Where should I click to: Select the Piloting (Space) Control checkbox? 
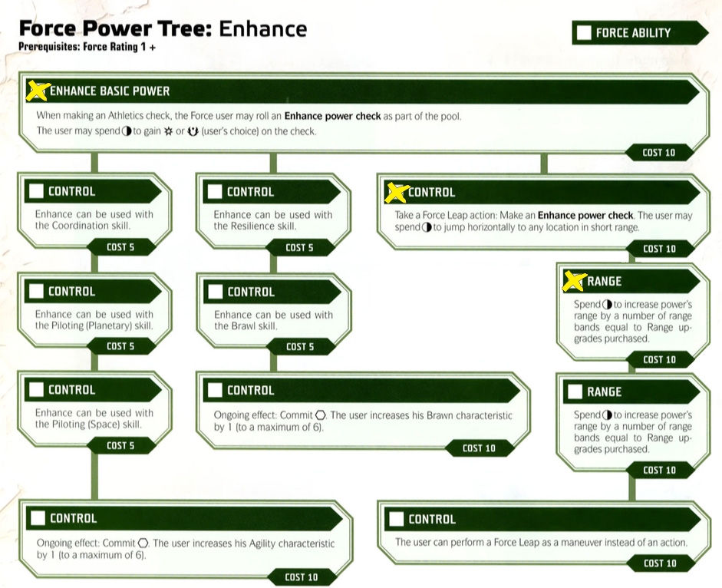pos(35,390)
